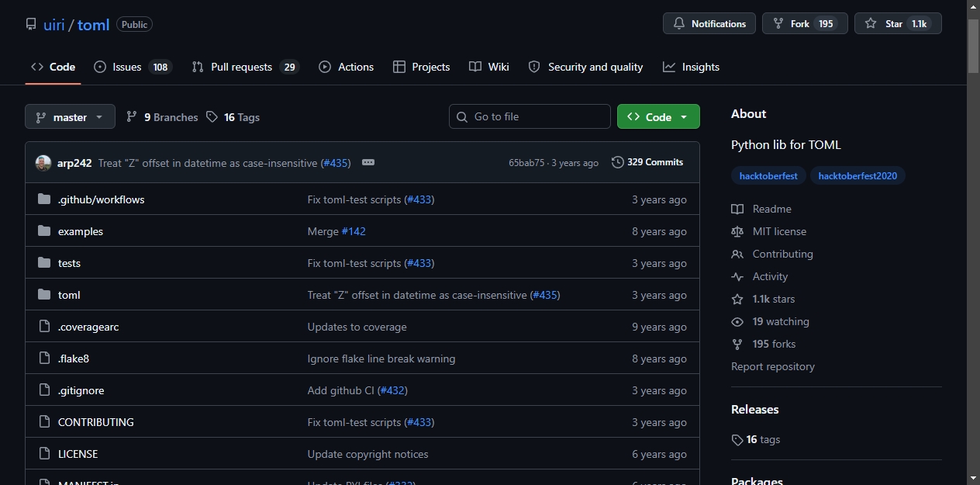Open the toml repository name link
This screenshot has height=485, width=980.
coord(93,24)
